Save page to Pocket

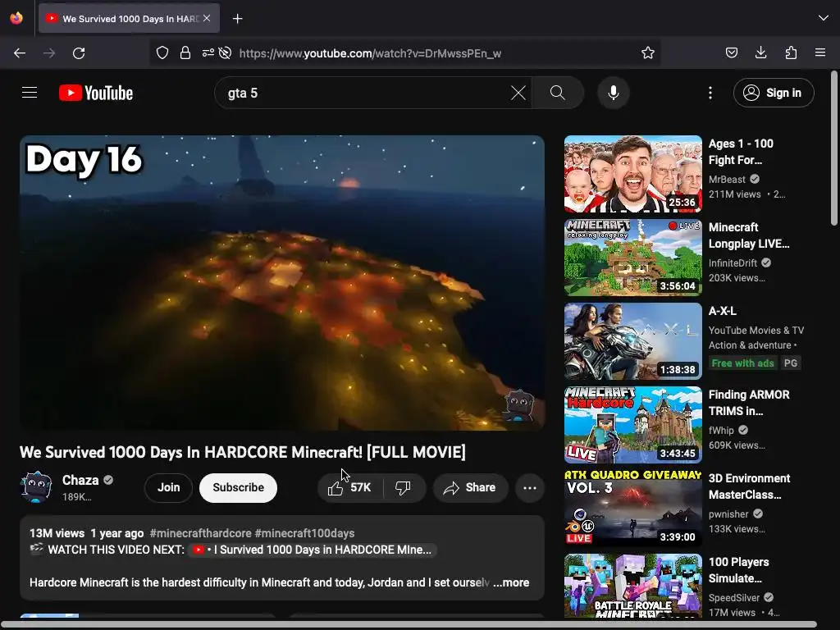[x=731, y=52]
